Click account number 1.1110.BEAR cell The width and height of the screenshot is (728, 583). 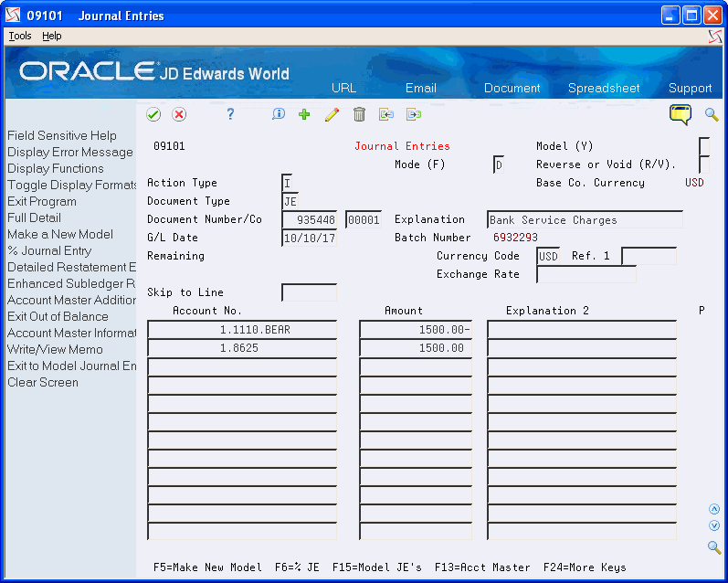[242, 329]
